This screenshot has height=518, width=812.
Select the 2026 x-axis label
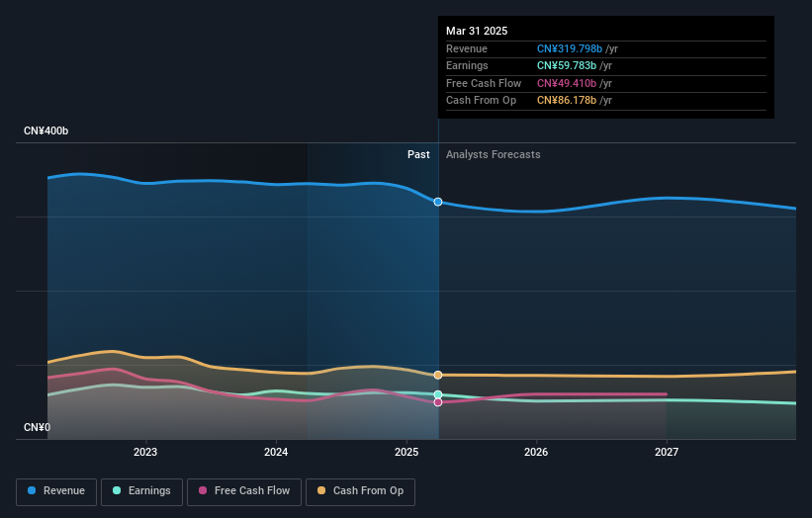(536, 452)
